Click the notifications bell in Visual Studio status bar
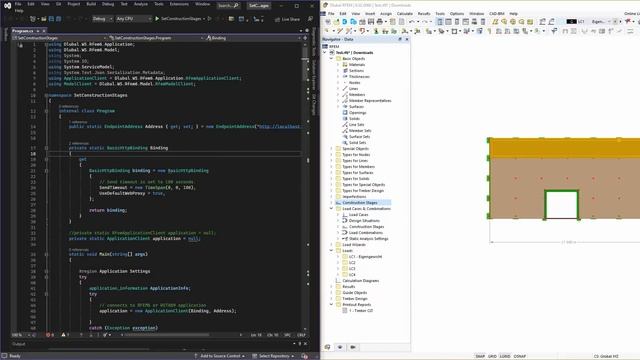 coord(304,356)
